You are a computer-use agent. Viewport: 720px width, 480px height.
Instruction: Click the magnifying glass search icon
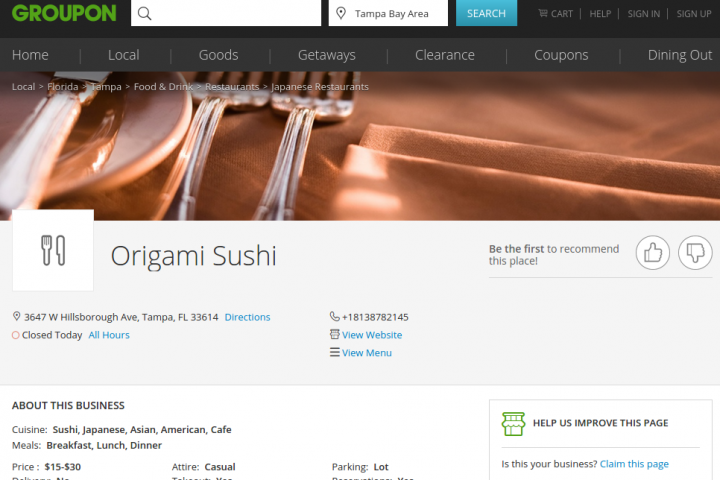tap(144, 13)
